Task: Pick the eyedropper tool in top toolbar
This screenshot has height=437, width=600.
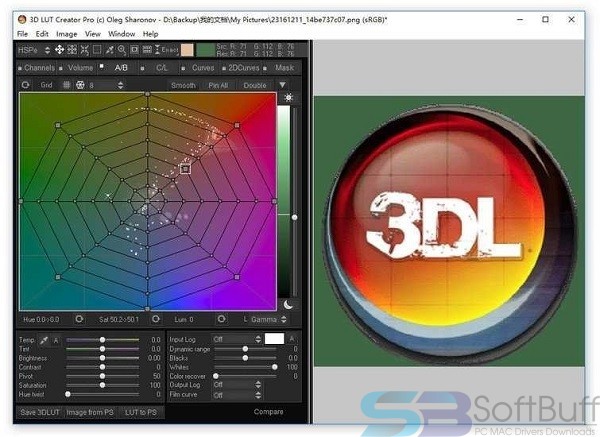Action: [109, 50]
